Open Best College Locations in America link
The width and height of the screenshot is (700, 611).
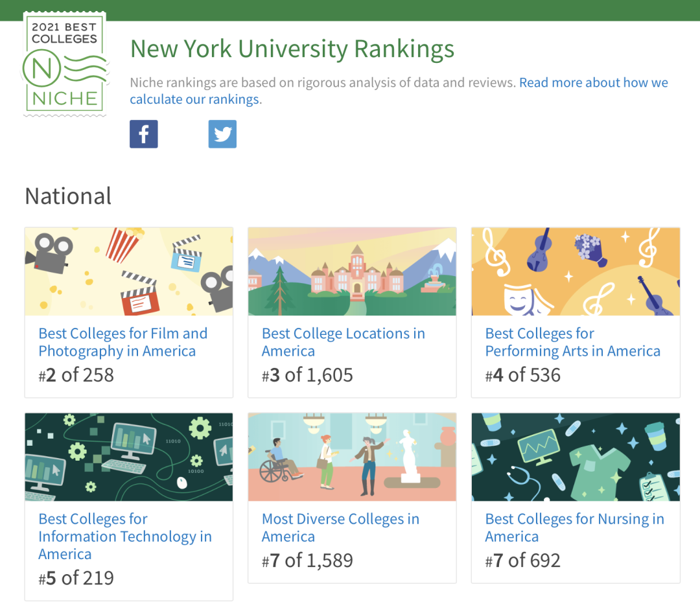pos(343,342)
